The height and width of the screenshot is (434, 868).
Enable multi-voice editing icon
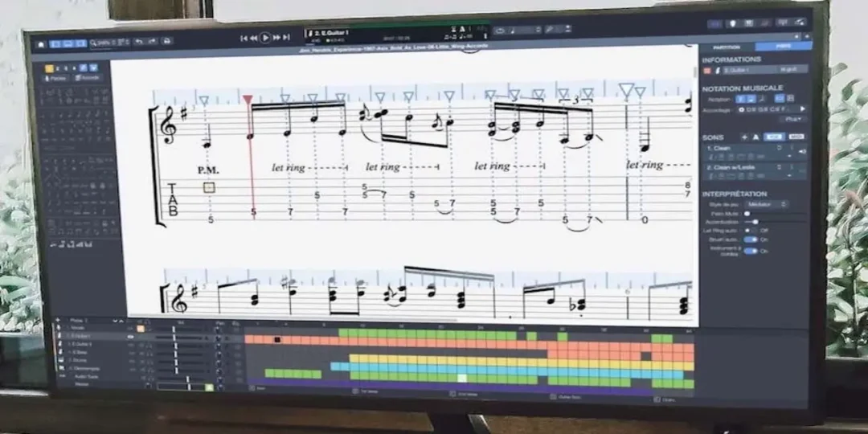[83, 68]
